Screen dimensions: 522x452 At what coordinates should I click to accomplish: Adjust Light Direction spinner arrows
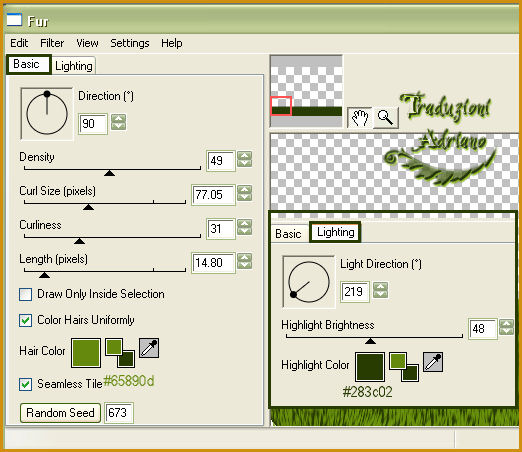[x=380, y=290]
